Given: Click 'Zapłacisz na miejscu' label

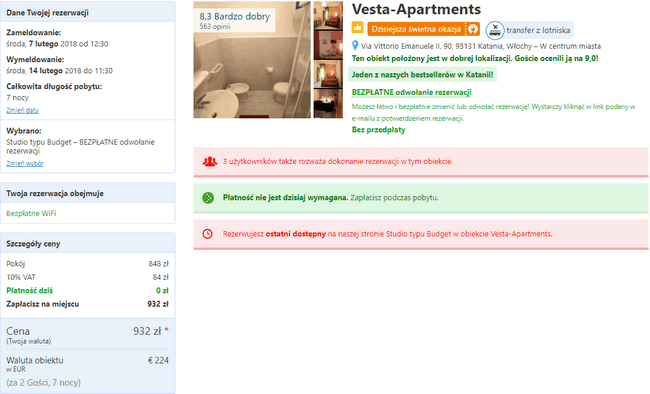Looking at the screenshot, I should (x=42, y=304).
